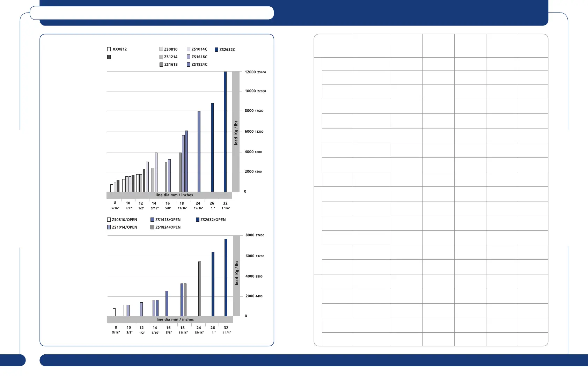Click the "ZS1418/OPEN" legend label text
This screenshot has height=376, width=588.
[168, 220]
